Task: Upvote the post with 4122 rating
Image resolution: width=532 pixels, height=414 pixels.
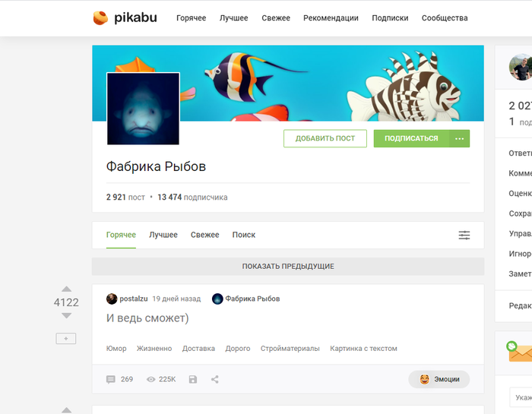Action: (67, 289)
